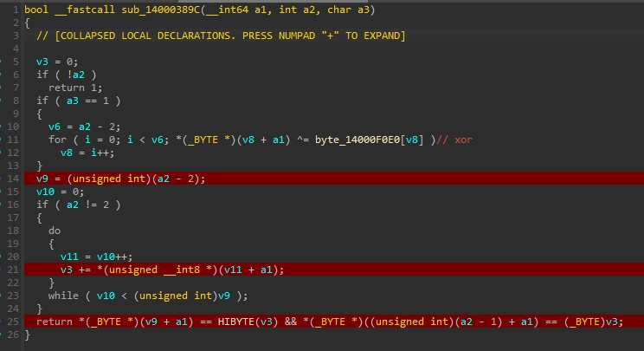
Task: Click the margin dot at line 20
Action: click(3, 257)
